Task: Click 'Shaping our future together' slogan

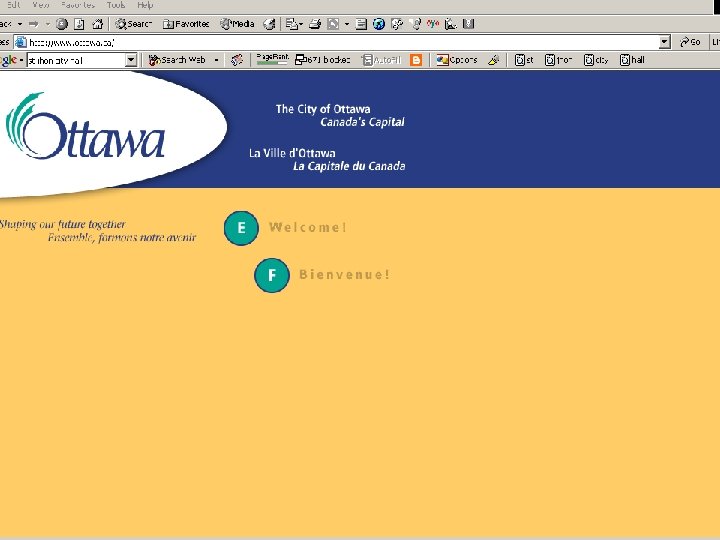Action: point(62,225)
